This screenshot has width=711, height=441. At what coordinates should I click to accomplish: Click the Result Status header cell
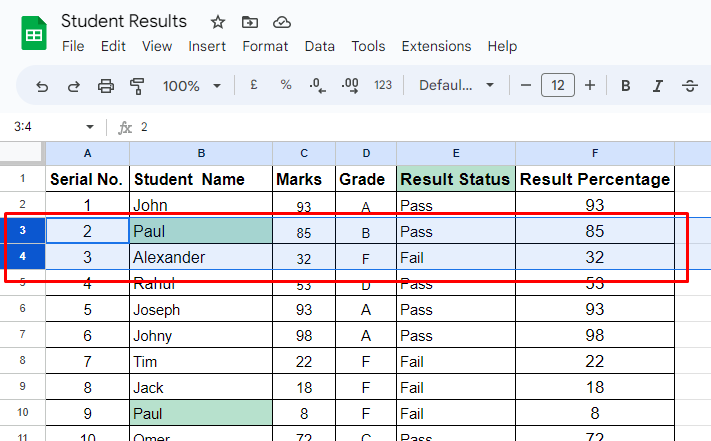pos(456,179)
